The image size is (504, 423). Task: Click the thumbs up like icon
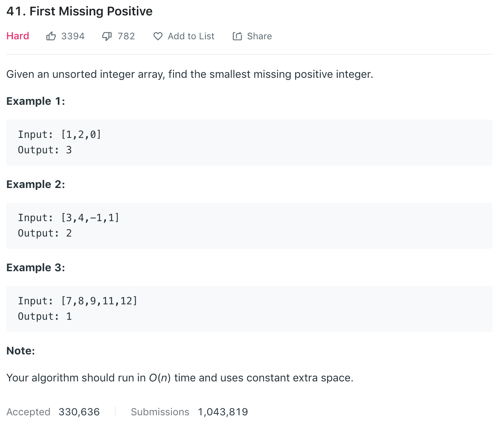coord(51,36)
